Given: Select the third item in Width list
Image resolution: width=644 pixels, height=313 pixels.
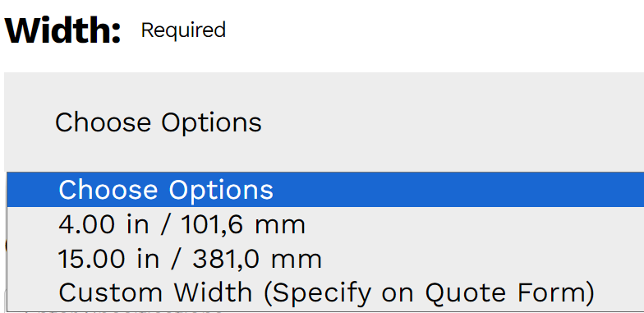Looking at the screenshot, I should pyautogui.click(x=325, y=259).
